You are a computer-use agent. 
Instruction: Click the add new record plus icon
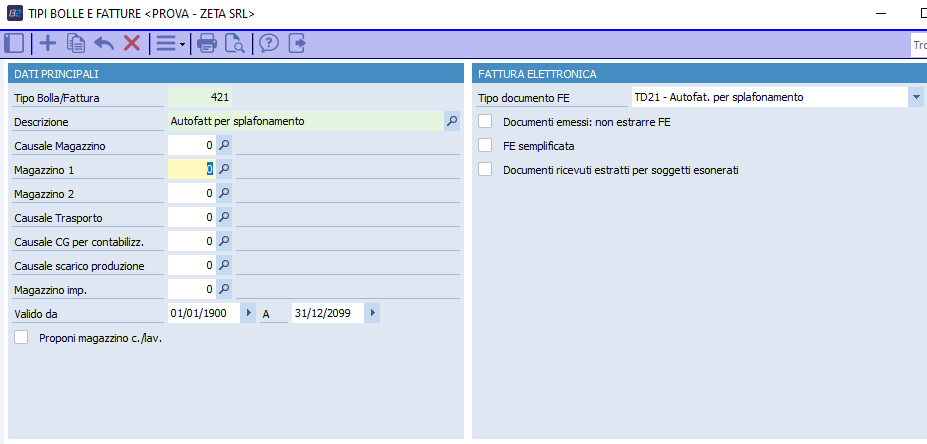point(47,43)
